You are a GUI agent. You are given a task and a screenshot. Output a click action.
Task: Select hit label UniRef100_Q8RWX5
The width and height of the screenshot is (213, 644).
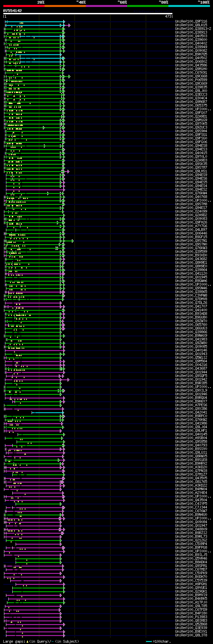(x=191, y=456)
